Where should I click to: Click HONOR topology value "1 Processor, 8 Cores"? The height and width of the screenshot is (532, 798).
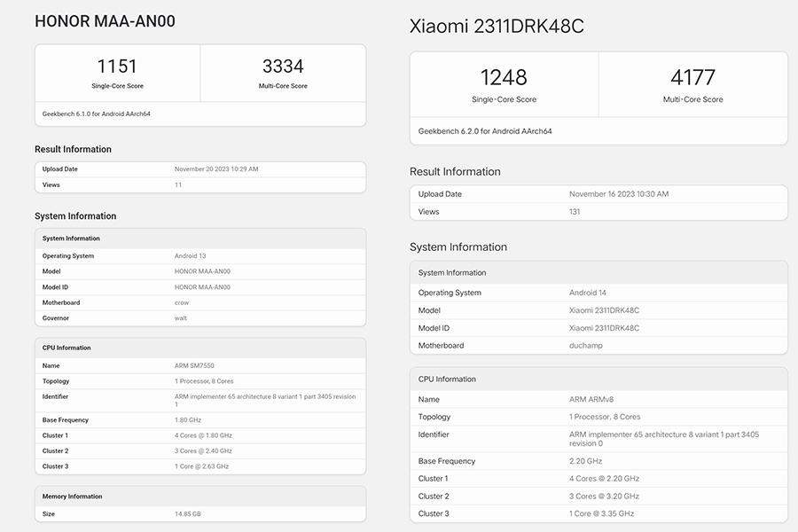pos(204,381)
